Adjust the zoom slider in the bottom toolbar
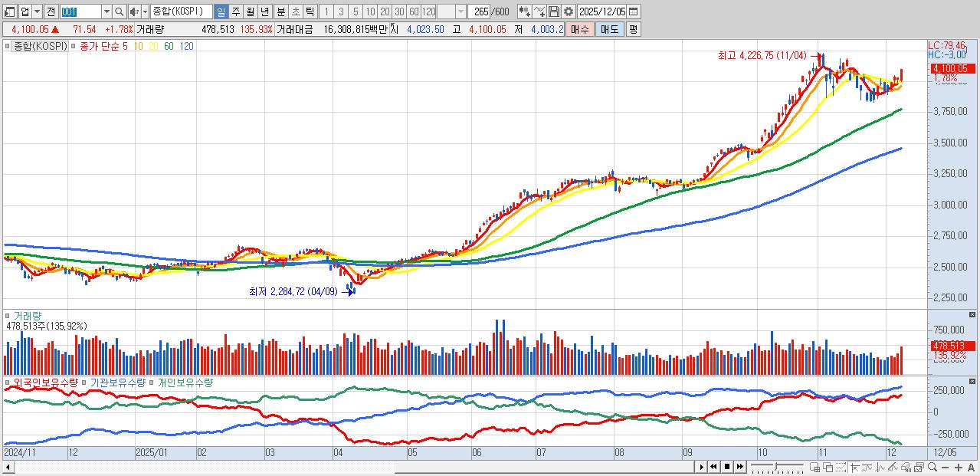980x476 pixels. [x=778, y=467]
